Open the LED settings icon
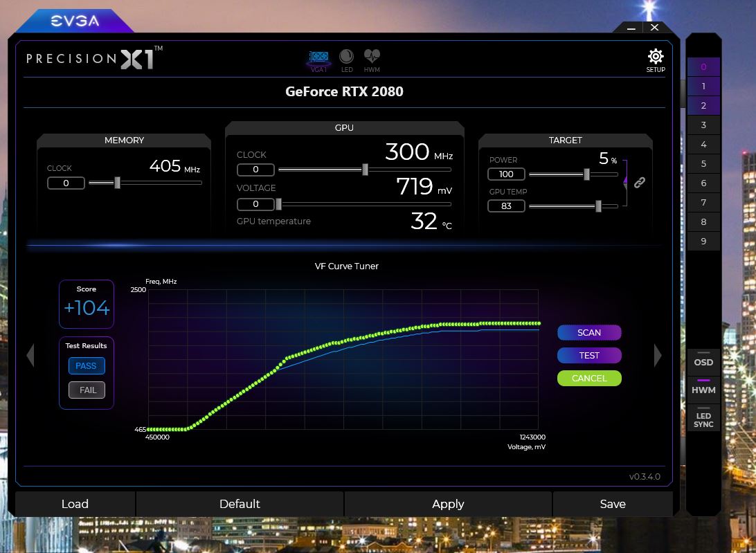Screen dimensions: 756x553 pos(347,61)
